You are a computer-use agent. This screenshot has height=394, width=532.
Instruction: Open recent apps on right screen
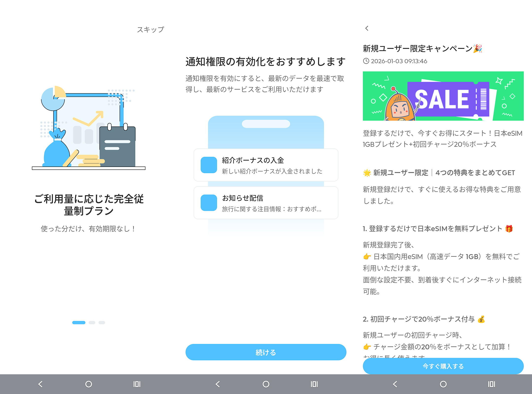(491, 384)
